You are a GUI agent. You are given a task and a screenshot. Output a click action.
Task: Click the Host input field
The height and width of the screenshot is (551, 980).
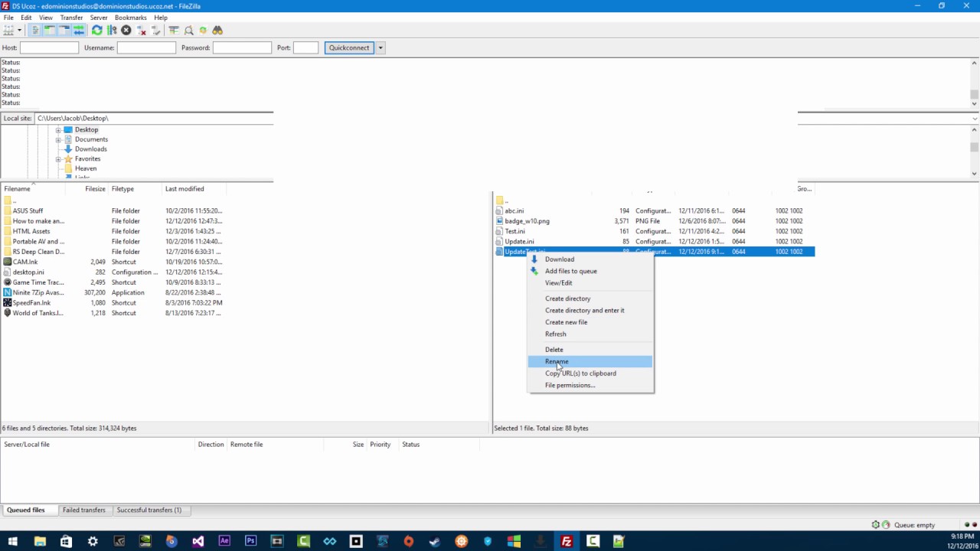49,47
